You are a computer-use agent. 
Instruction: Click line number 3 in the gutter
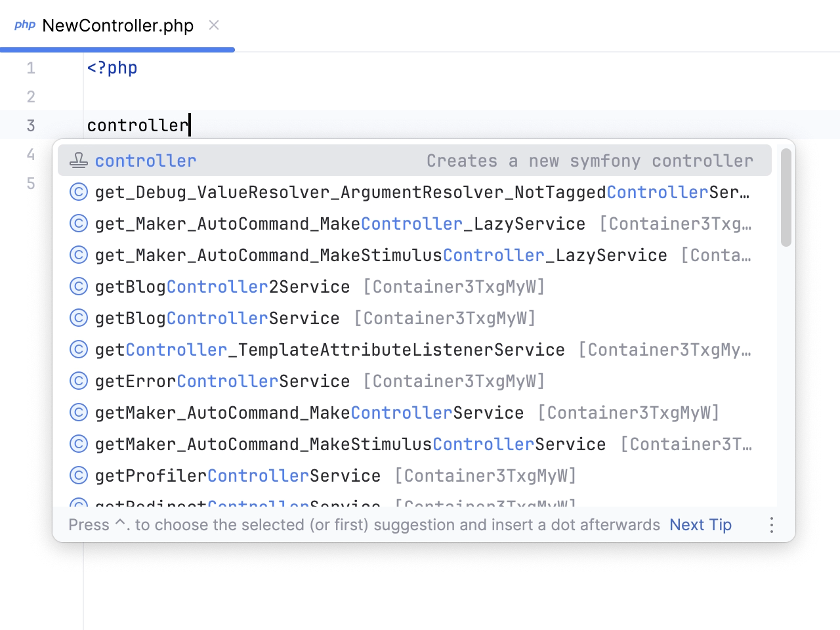30,125
